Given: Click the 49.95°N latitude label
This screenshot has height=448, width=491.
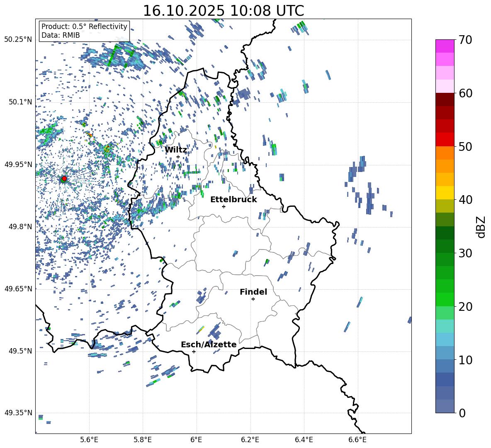Looking at the screenshot, I should point(18,165).
